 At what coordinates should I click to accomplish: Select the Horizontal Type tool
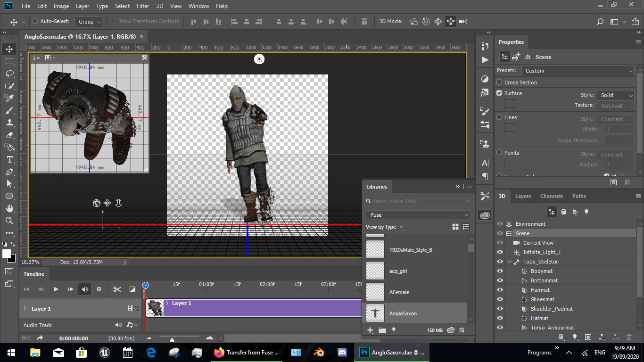pyautogui.click(x=9, y=159)
